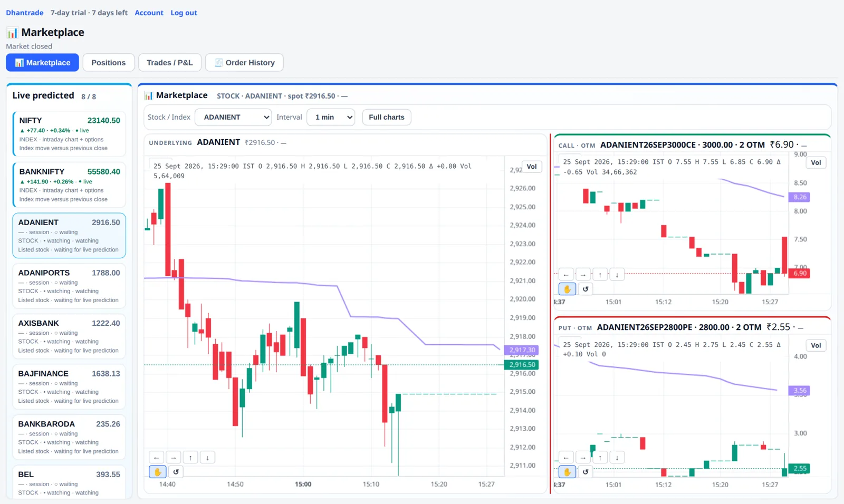Reset view icon on CALL option chart
This screenshot has height=504, width=844.
point(586,289)
